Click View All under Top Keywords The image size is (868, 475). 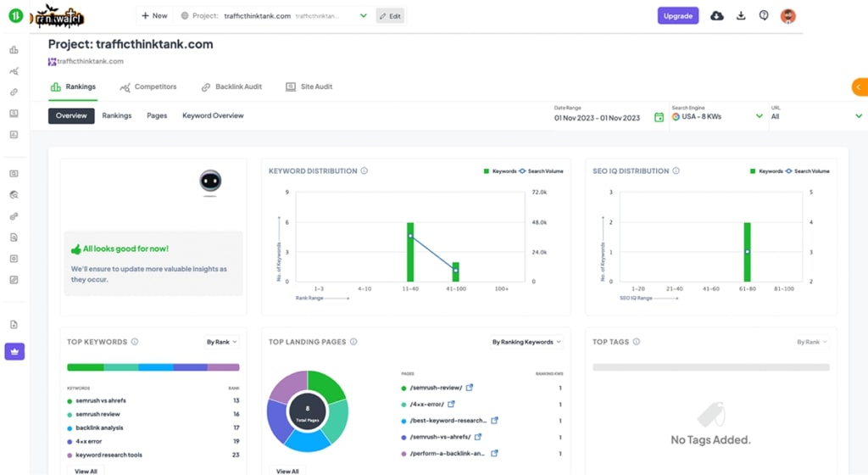86,471
